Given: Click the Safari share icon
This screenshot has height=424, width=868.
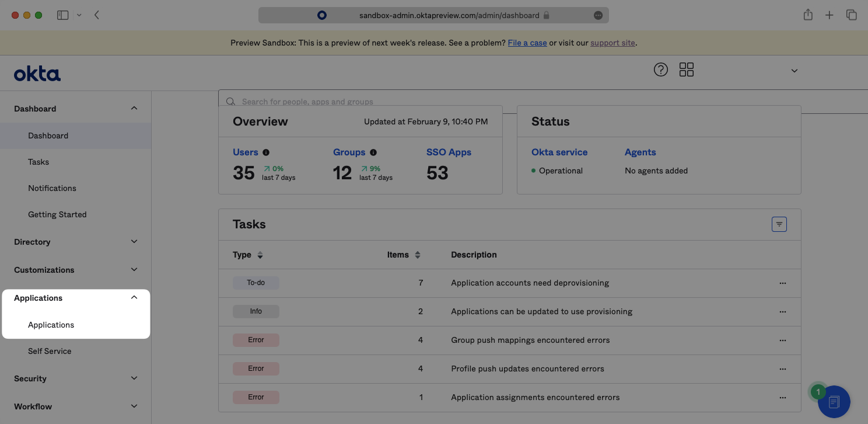Looking at the screenshot, I should [x=808, y=15].
